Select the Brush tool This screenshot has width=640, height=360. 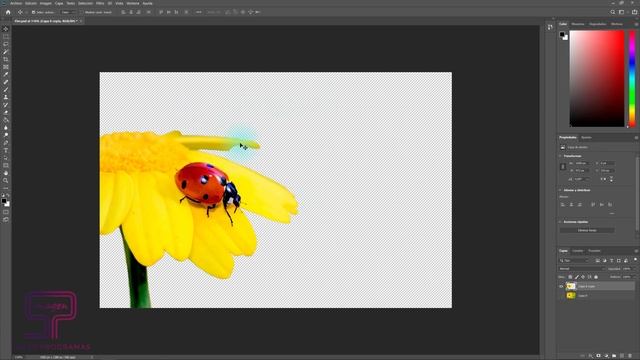click(x=6, y=90)
